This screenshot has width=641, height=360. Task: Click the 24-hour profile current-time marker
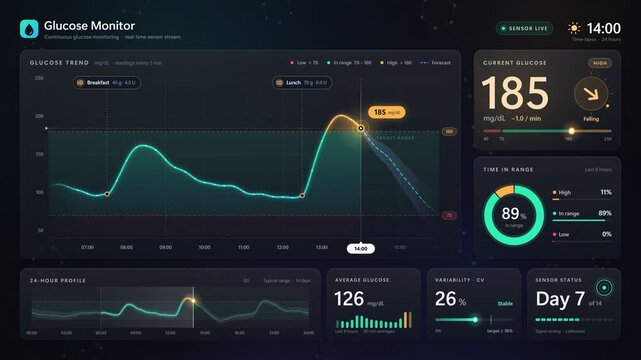click(193, 301)
